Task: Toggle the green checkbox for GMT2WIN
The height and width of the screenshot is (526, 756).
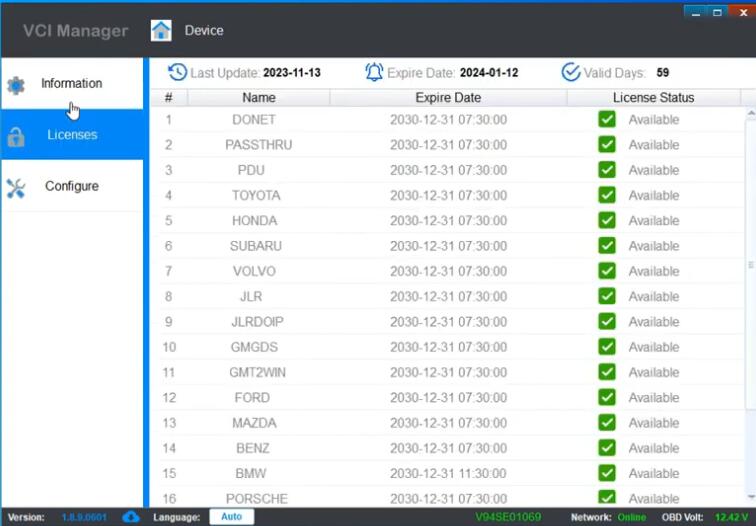Action: click(607, 372)
